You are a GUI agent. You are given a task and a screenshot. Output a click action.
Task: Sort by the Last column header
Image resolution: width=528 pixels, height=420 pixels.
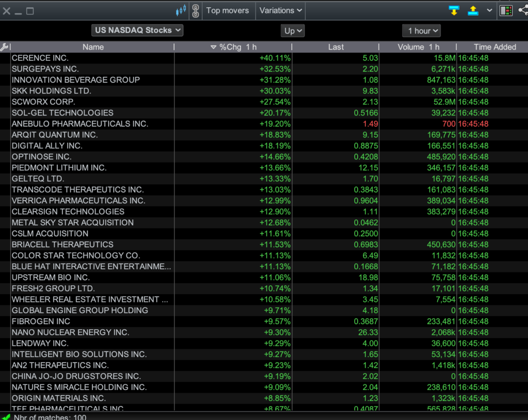tap(336, 47)
